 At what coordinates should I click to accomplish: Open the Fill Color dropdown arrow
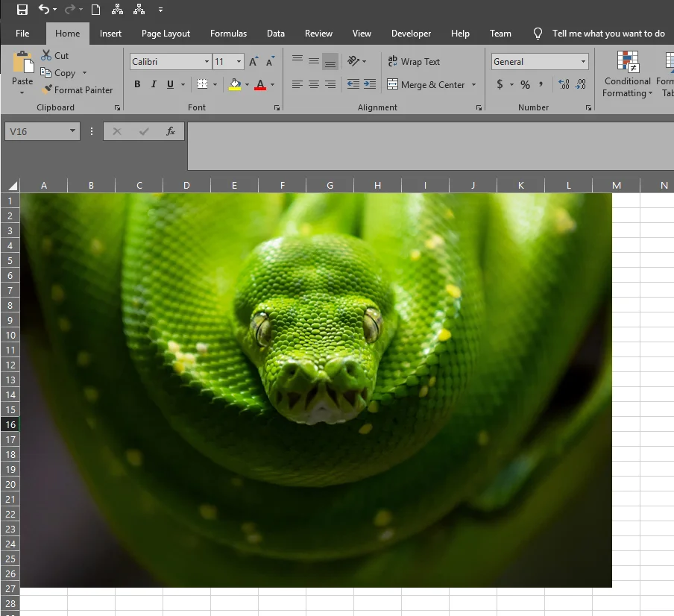pyautogui.click(x=246, y=84)
